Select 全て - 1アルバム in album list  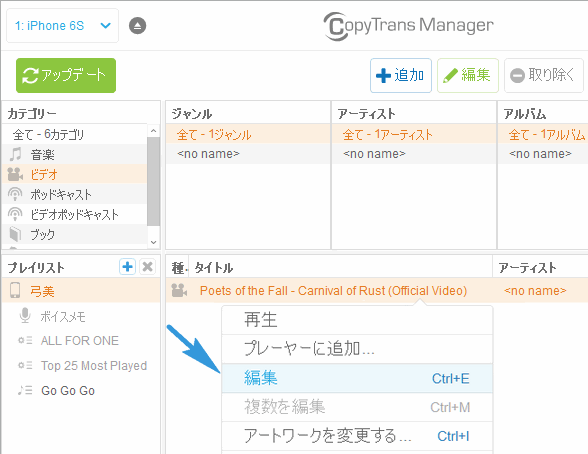pyautogui.click(x=543, y=134)
